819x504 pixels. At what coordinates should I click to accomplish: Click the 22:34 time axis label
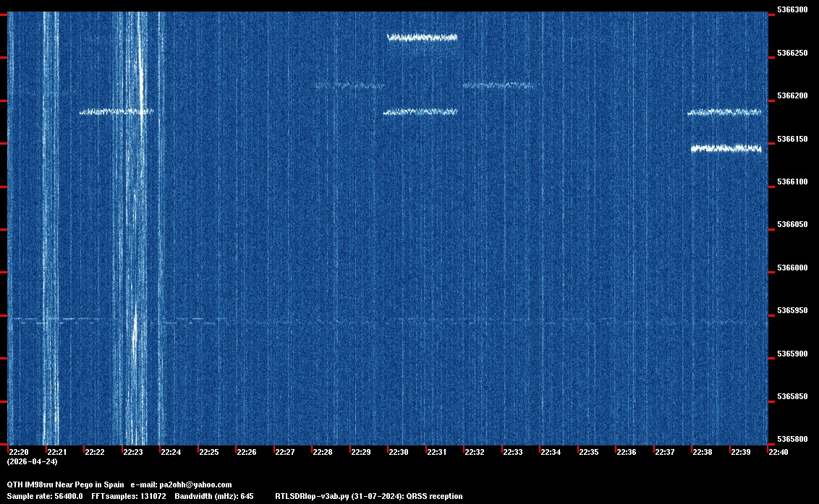(550, 452)
